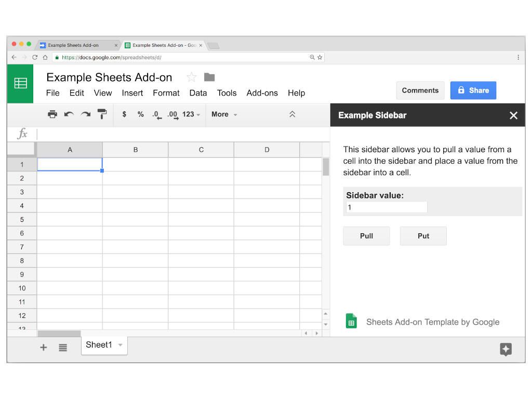Image resolution: width=532 pixels, height=399 pixels.
Task: Open the Explore panel icon
Action: 506,349
